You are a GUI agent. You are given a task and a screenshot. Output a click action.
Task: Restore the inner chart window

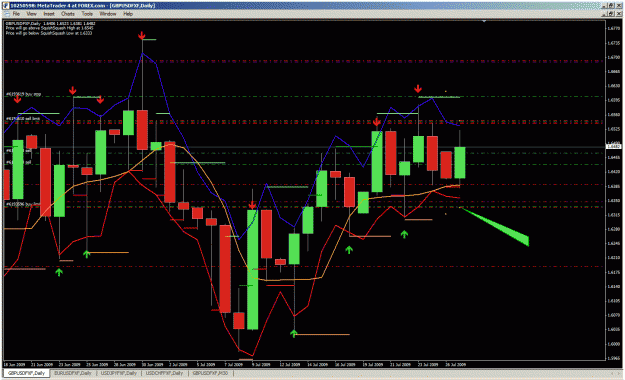tap(611, 14)
